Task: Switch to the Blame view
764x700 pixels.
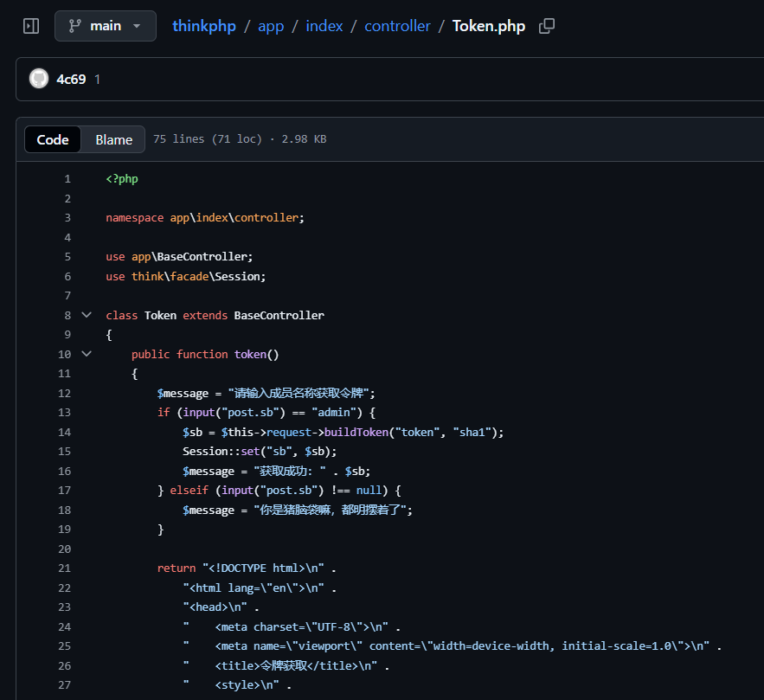Action: pos(113,139)
